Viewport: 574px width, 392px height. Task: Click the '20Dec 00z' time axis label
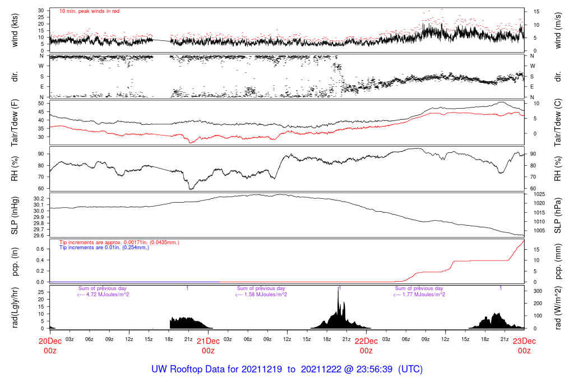pyautogui.click(x=50, y=346)
